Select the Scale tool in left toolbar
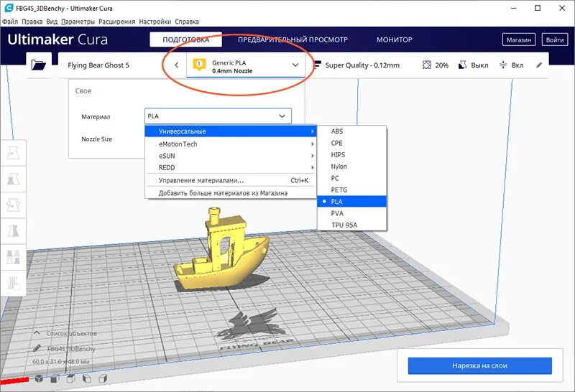Viewport: 575px width, 392px height. pos(13,179)
